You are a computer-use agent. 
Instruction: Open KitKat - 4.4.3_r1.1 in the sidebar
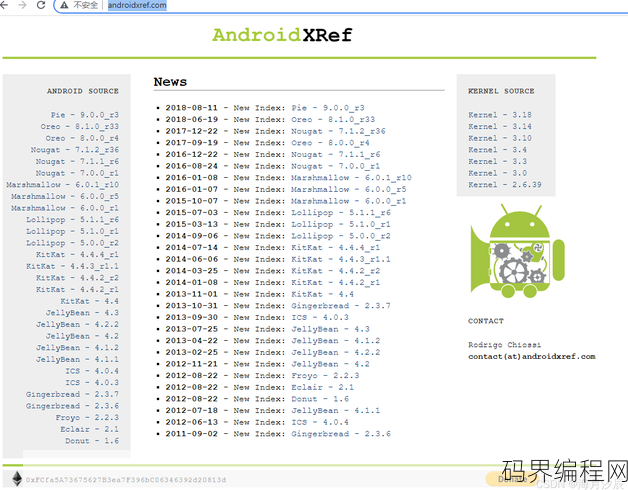72,266
